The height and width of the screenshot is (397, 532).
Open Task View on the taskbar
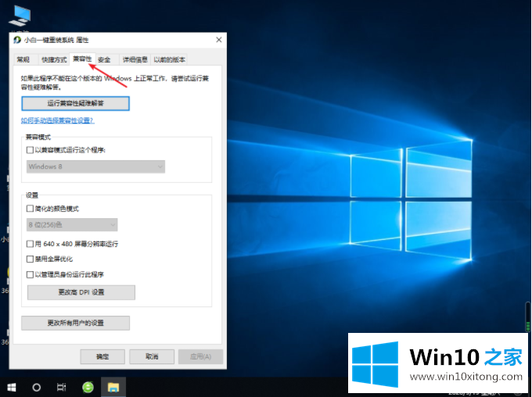tap(61, 387)
